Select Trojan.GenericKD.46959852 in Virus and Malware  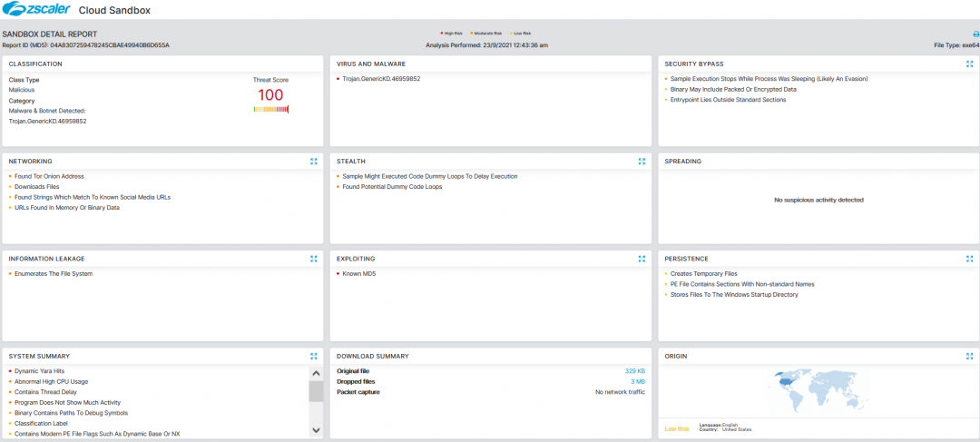(x=381, y=79)
